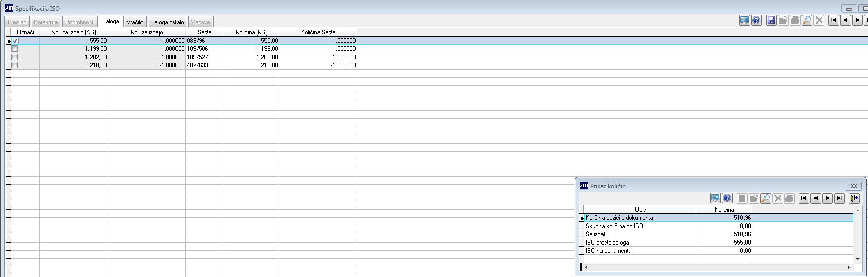868x277 pixels.
Task: Click the Sarža cell 083/96
Action: coord(204,41)
